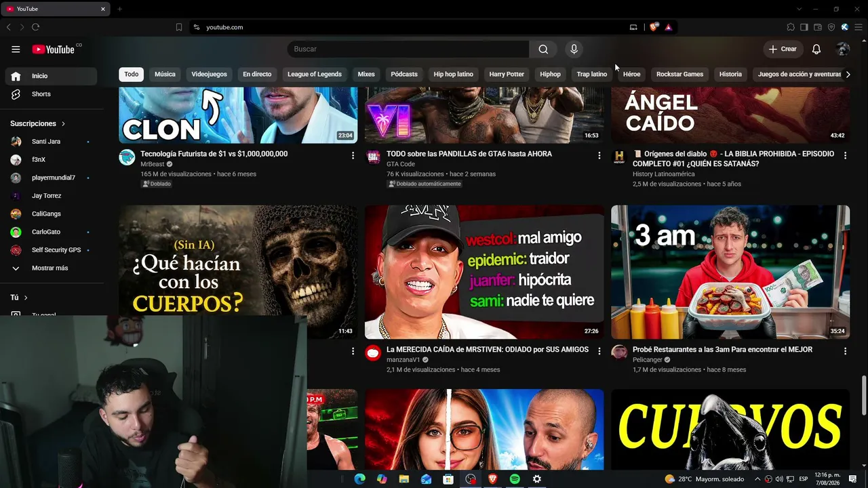This screenshot has width=868, height=488.
Task: Open 'TODO sobre las PANDILLAS de GTA6' title
Action: point(469,154)
